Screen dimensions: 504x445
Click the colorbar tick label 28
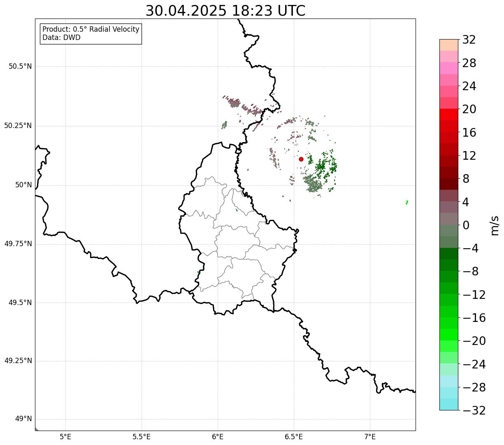(x=469, y=63)
